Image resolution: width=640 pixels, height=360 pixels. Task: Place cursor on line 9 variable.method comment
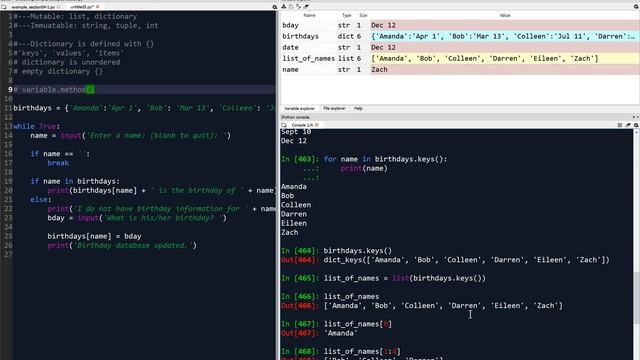[x=54, y=89]
